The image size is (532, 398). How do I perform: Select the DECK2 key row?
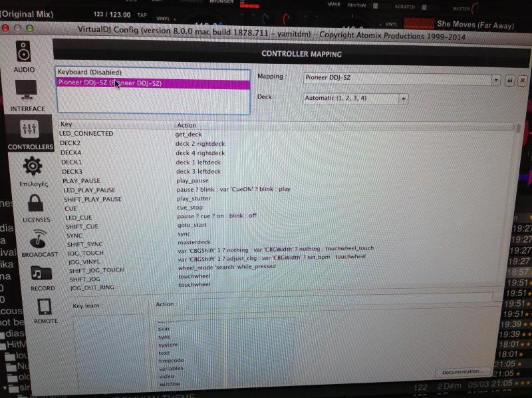pyautogui.click(x=70, y=143)
